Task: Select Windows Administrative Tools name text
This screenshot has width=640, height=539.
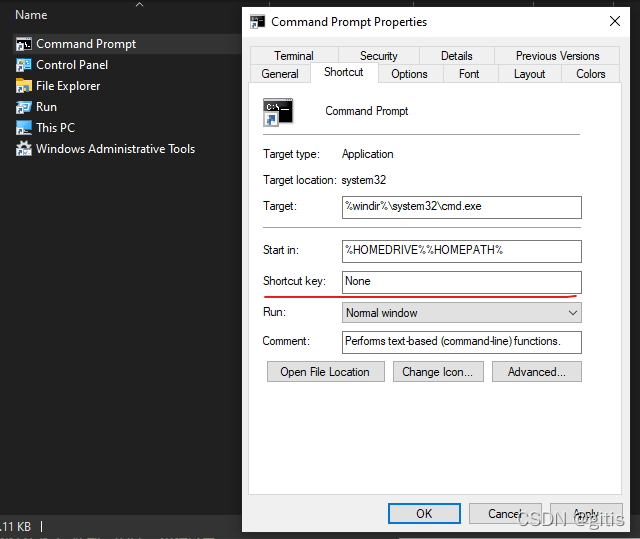Action: click(x=116, y=149)
